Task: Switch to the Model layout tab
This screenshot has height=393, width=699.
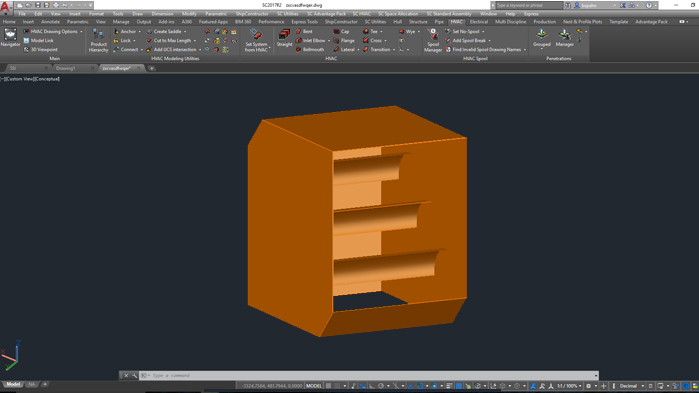Action: [13, 384]
